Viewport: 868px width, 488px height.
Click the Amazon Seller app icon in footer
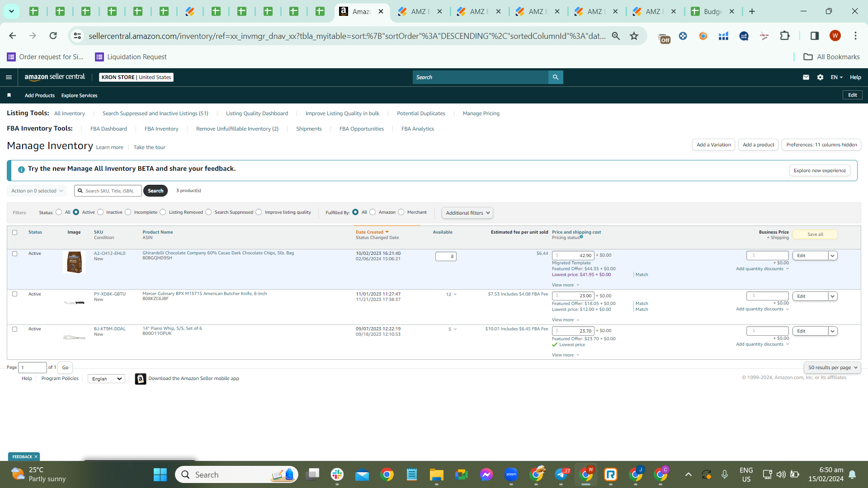pyautogui.click(x=141, y=379)
